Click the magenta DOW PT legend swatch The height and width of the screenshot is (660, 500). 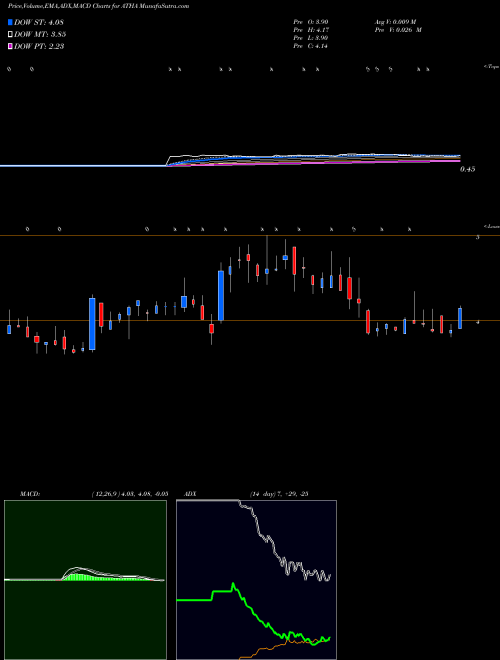[x=11, y=46]
